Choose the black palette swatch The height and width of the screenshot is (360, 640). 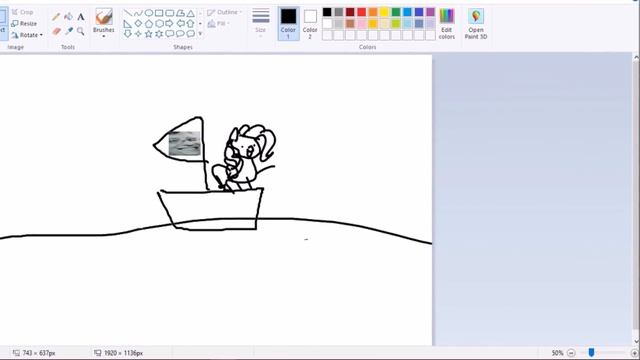(327, 12)
